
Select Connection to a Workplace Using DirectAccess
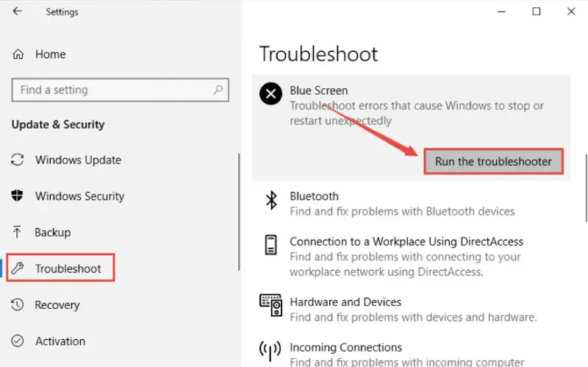[406, 242]
